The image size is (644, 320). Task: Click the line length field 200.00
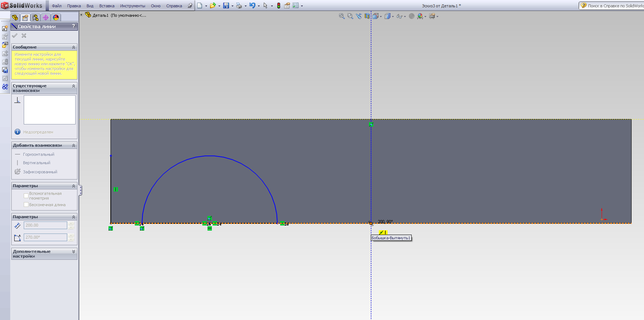45,225
